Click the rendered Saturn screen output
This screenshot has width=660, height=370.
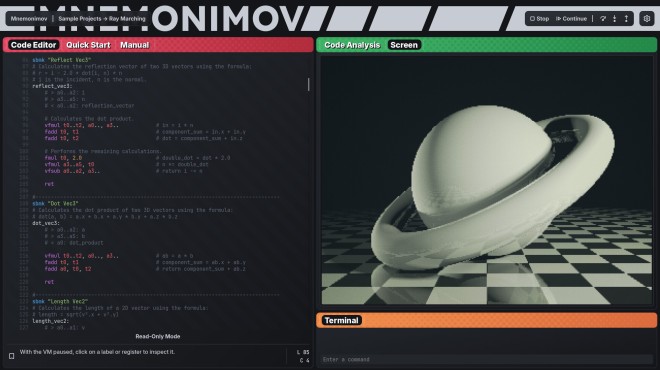487,180
